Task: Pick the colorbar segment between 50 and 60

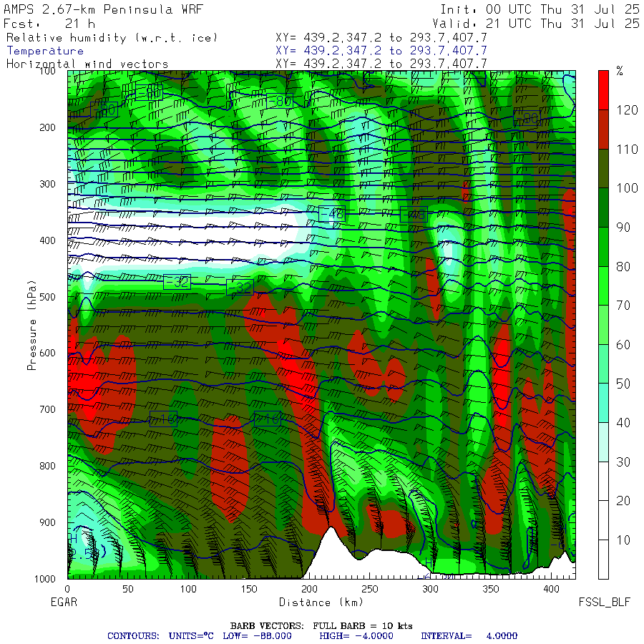Action: coord(603,364)
